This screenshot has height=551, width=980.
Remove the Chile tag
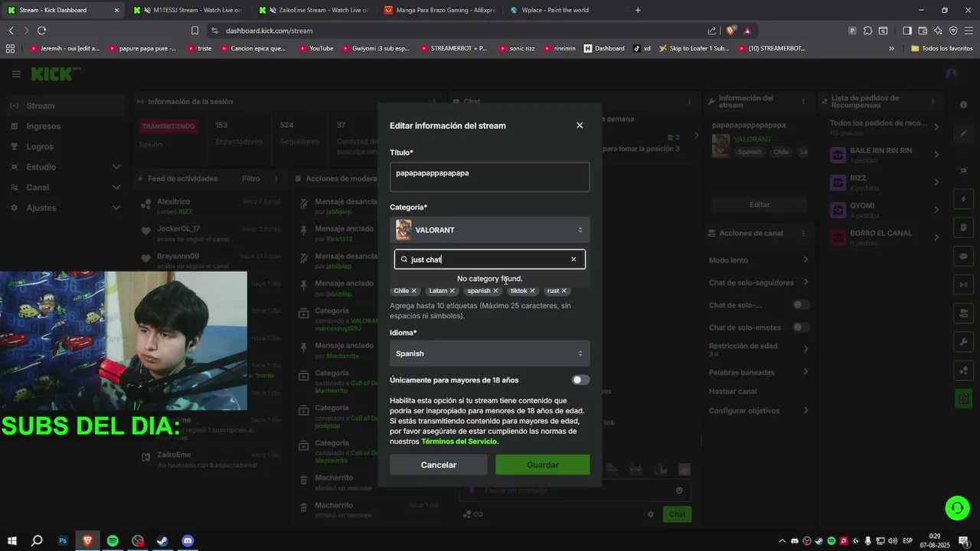414,291
